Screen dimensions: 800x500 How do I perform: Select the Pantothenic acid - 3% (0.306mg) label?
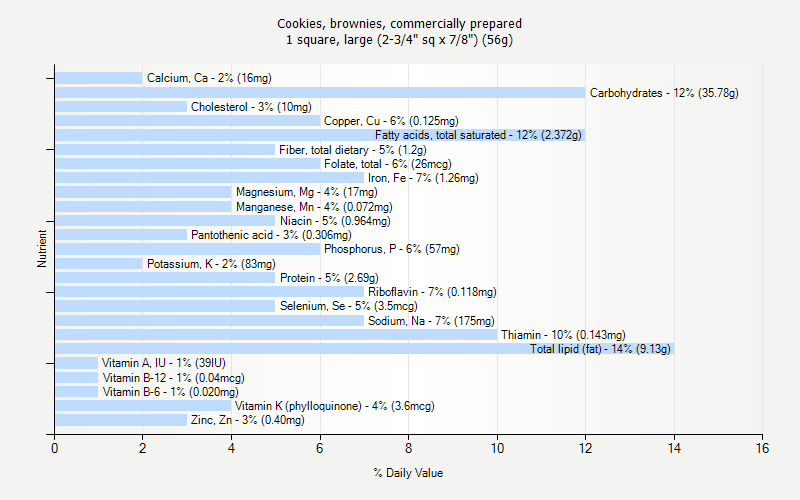(x=271, y=235)
